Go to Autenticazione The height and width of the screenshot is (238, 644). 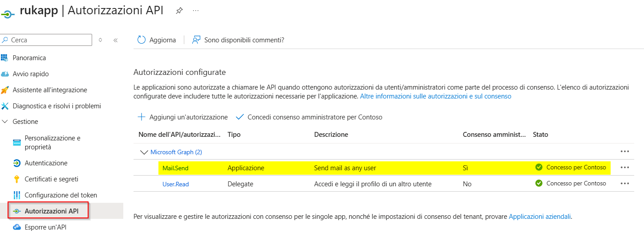coord(46,163)
